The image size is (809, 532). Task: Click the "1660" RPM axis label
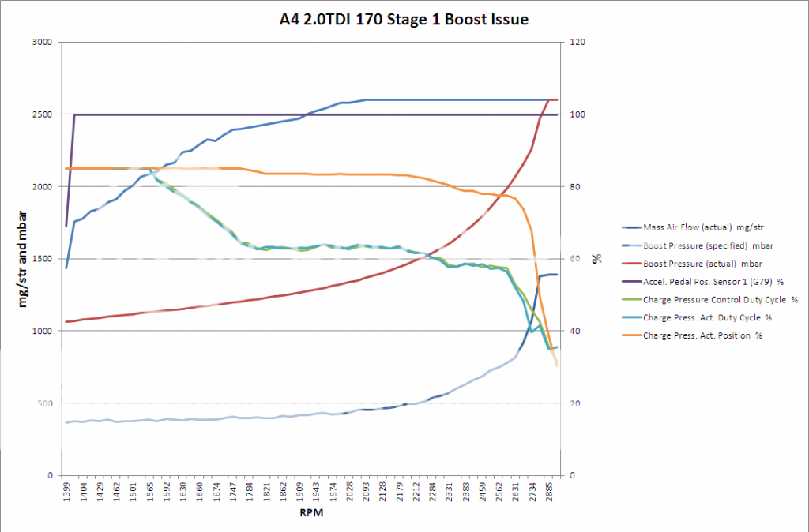(199, 493)
